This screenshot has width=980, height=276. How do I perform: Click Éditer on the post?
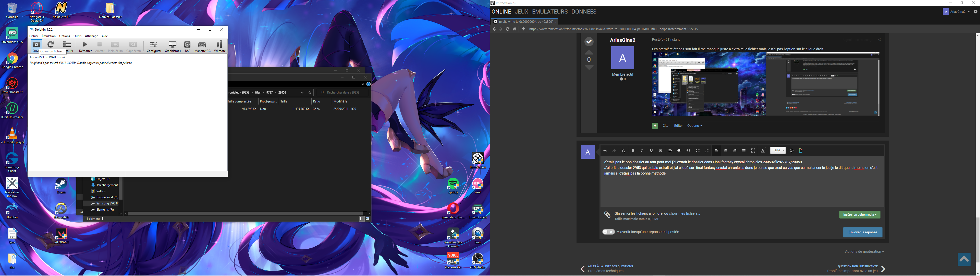678,126
